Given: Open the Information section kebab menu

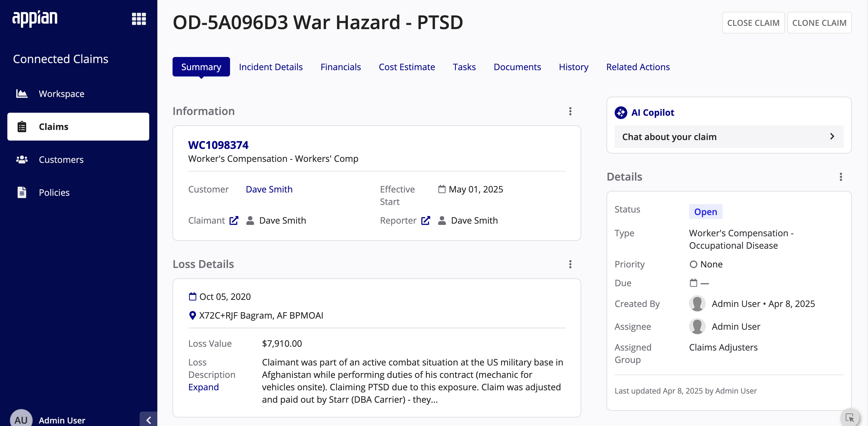Looking at the screenshot, I should [x=571, y=111].
